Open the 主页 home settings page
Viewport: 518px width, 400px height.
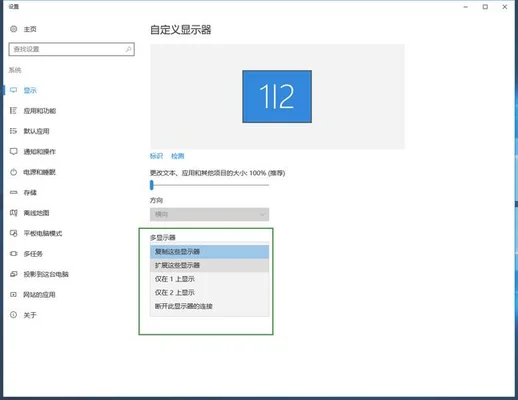pos(30,29)
